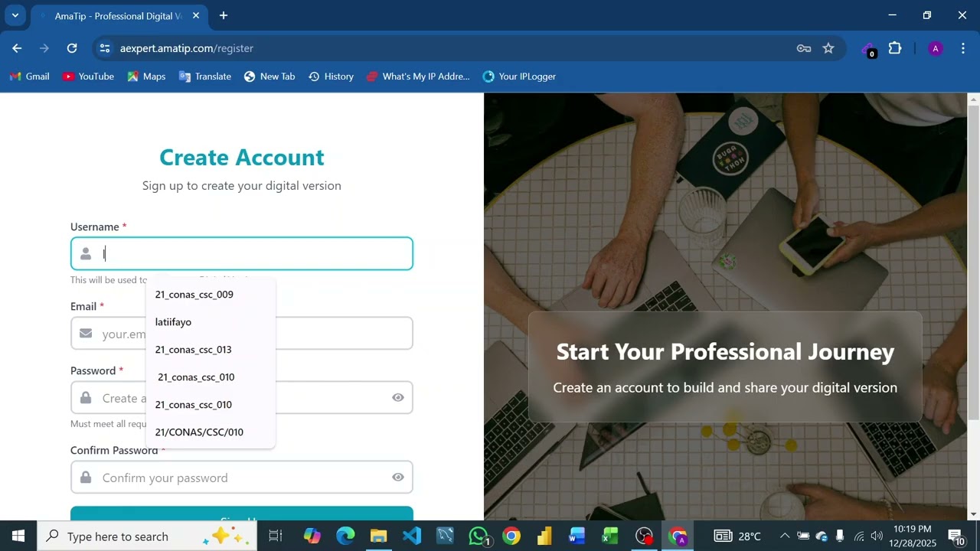Open the battery status tray icon

pos(803,536)
